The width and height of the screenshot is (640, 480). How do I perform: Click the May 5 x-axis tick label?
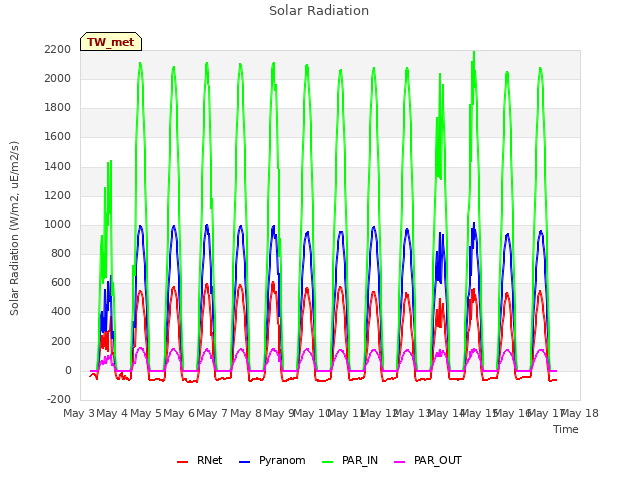tap(146, 413)
